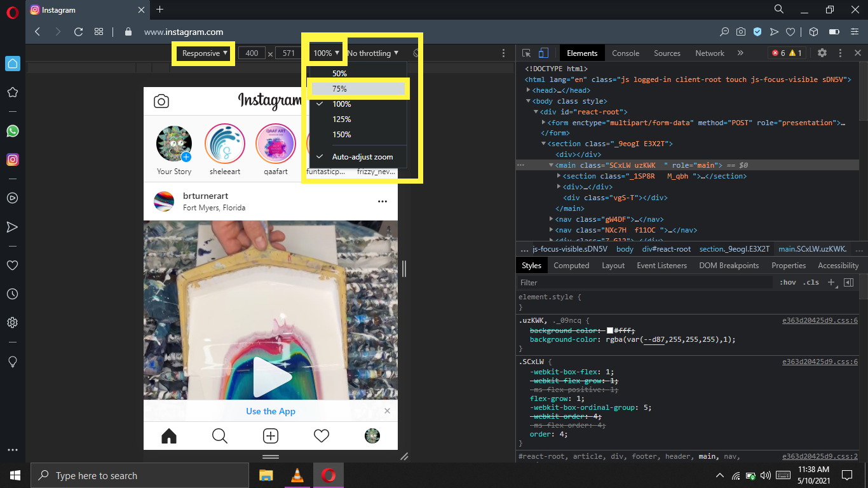Expand the head element in the DOM tree
Viewport: 868px width, 488px height.
pyautogui.click(x=529, y=90)
